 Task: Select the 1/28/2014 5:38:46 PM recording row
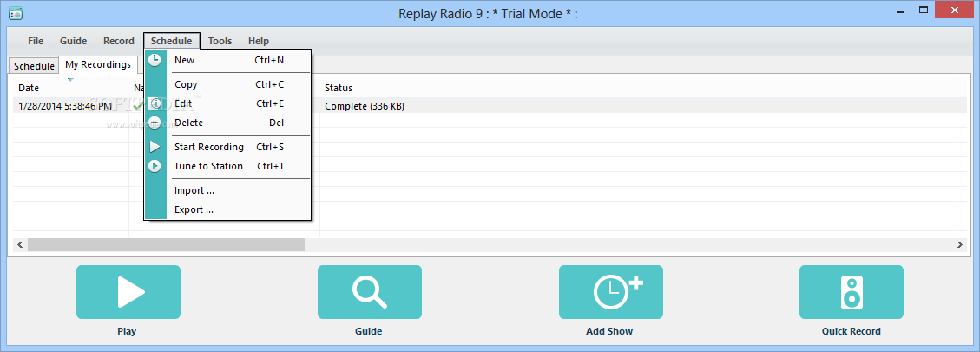(490, 106)
